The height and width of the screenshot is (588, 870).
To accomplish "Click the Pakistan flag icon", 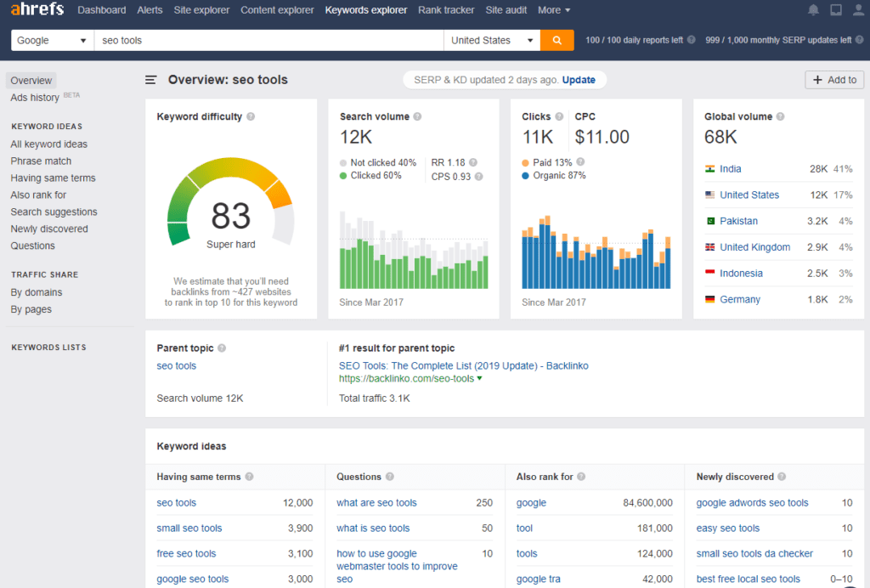I will pos(710,221).
